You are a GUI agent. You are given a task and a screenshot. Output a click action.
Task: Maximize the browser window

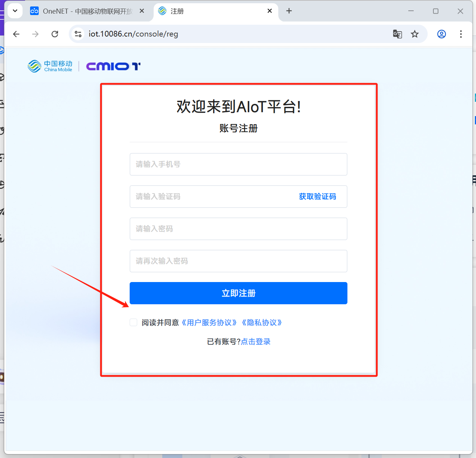(436, 11)
